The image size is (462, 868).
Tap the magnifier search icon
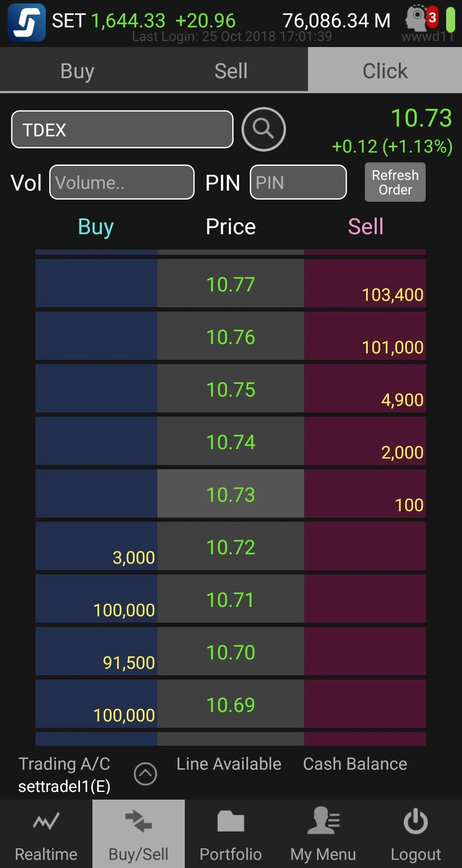pyautogui.click(x=264, y=129)
